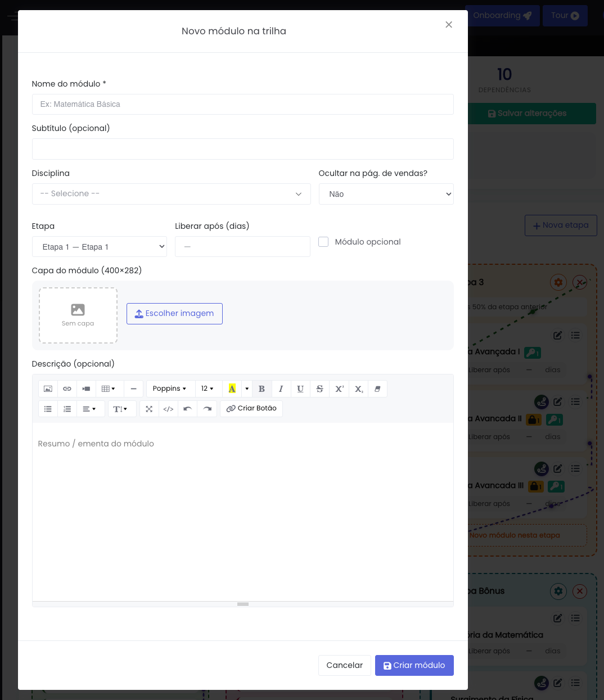Clear formatting with eraser icon
Image resolution: width=604 pixels, height=700 pixels.
[x=377, y=389]
